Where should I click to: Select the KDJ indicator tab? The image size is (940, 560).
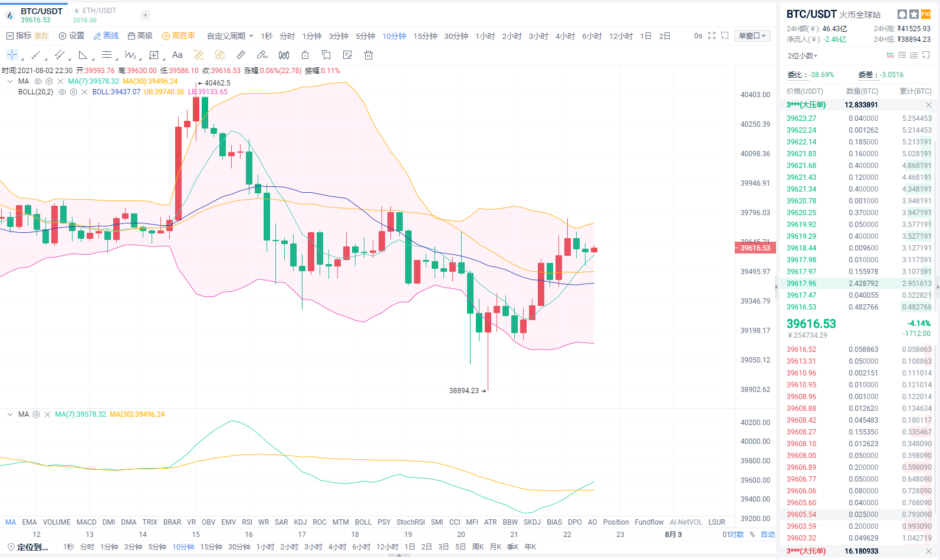tap(300, 522)
